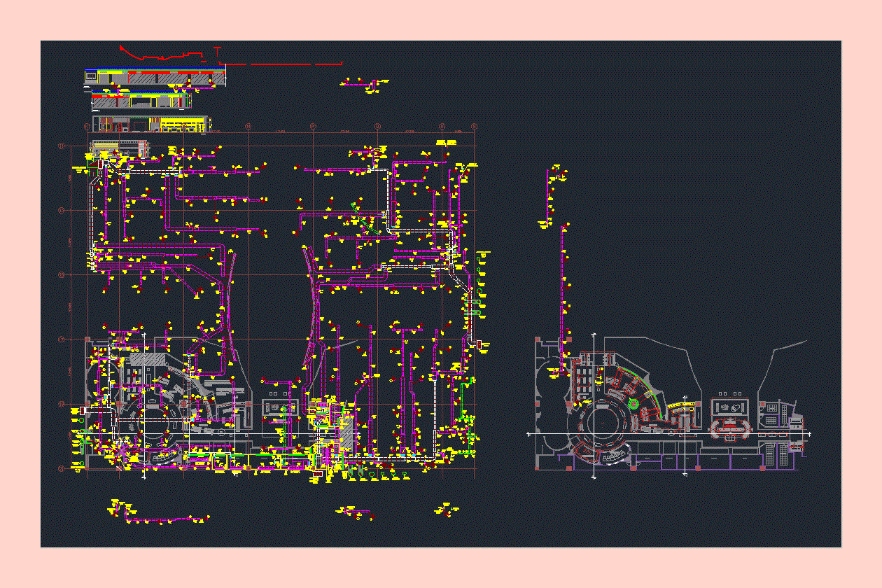
Task: Pick the oval bar counter in right floor plan
Action: [x=731, y=428]
